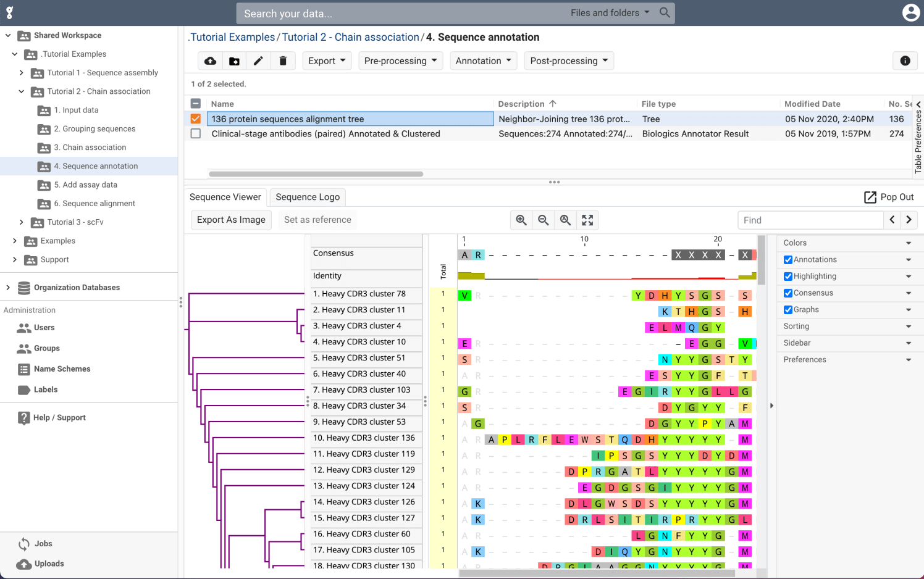Screen dimensions: 924x579
Task: Open the Post-processing dropdown
Action: [x=569, y=60]
